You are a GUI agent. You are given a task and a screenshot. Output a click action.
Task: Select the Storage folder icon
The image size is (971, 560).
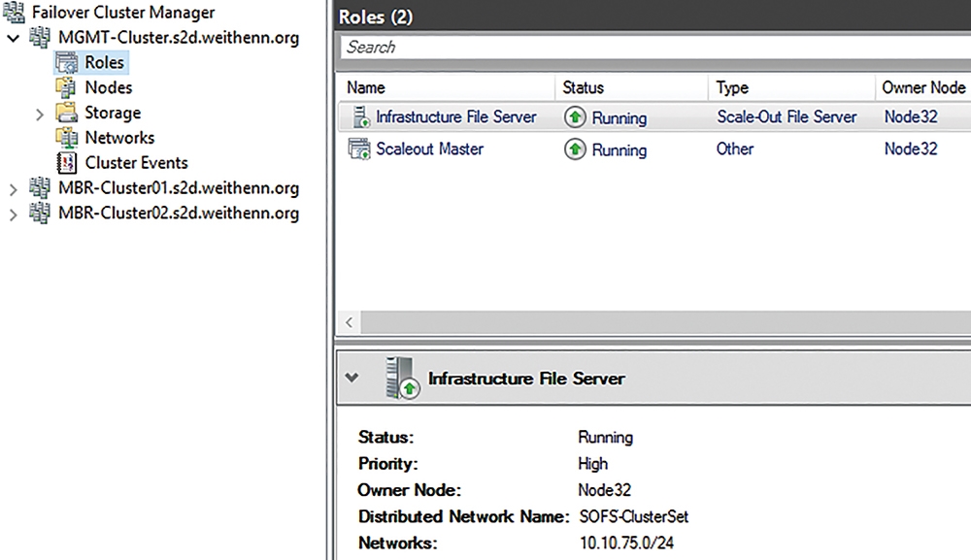(x=66, y=113)
